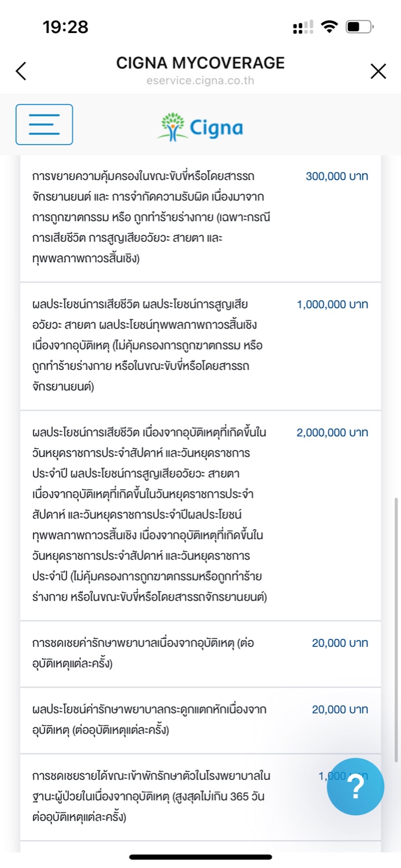The height and width of the screenshot is (868, 401).
Task: Select the 2,000,000 บาท coverage amount
Action: coord(333,433)
